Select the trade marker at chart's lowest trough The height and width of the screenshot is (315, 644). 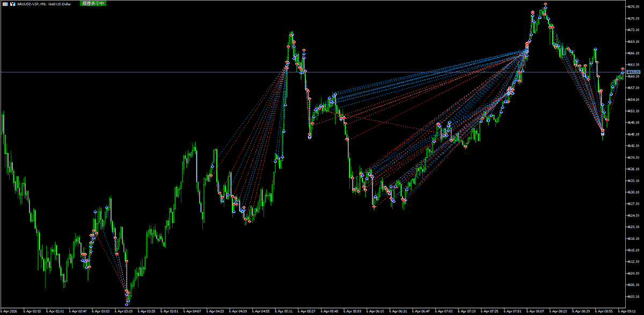click(x=127, y=304)
